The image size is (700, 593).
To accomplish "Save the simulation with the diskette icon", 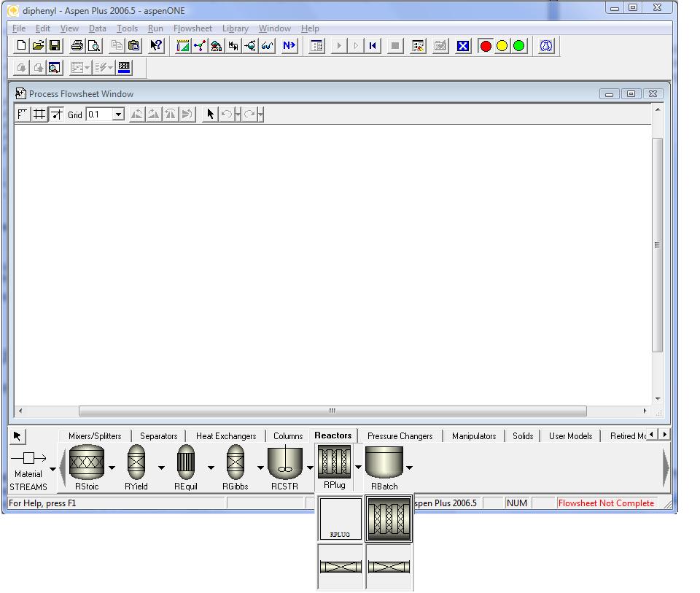I will [x=55, y=45].
